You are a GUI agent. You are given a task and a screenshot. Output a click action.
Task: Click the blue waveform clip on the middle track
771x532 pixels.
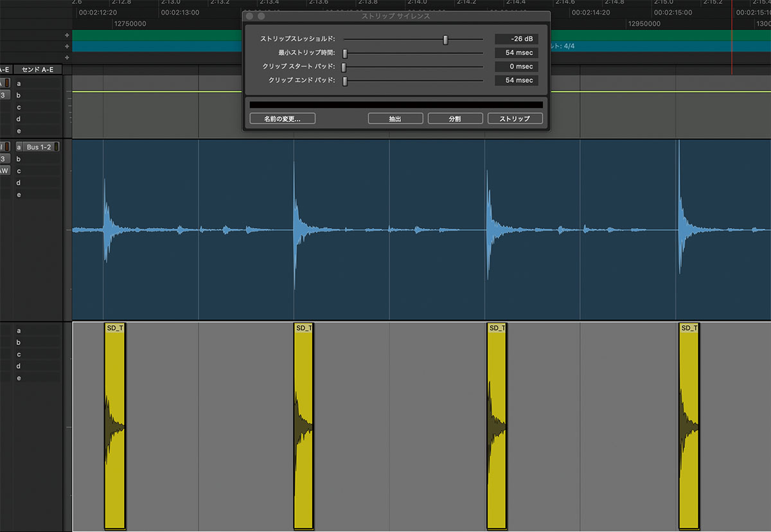pos(421,229)
